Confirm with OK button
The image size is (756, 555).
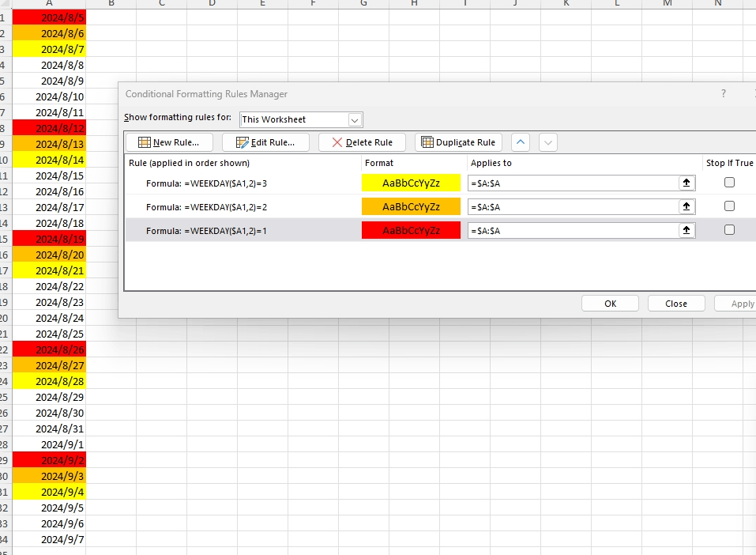tap(611, 304)
